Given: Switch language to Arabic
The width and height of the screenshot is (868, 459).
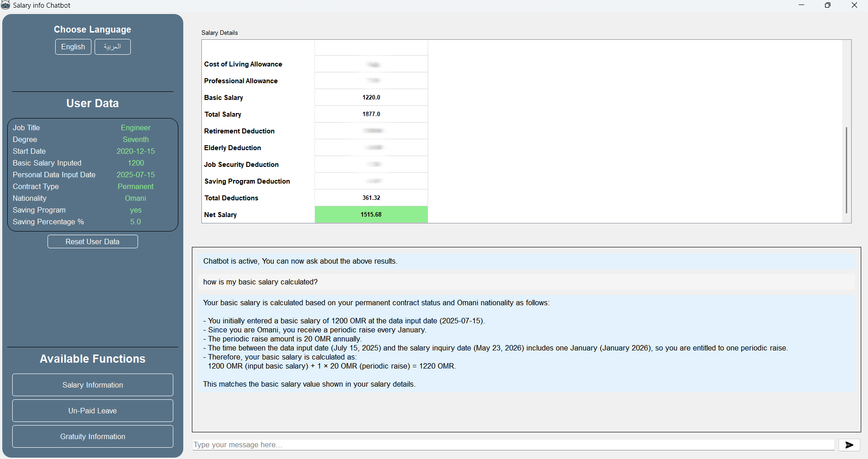Looking at the screenshot, I should coord(112,47).
